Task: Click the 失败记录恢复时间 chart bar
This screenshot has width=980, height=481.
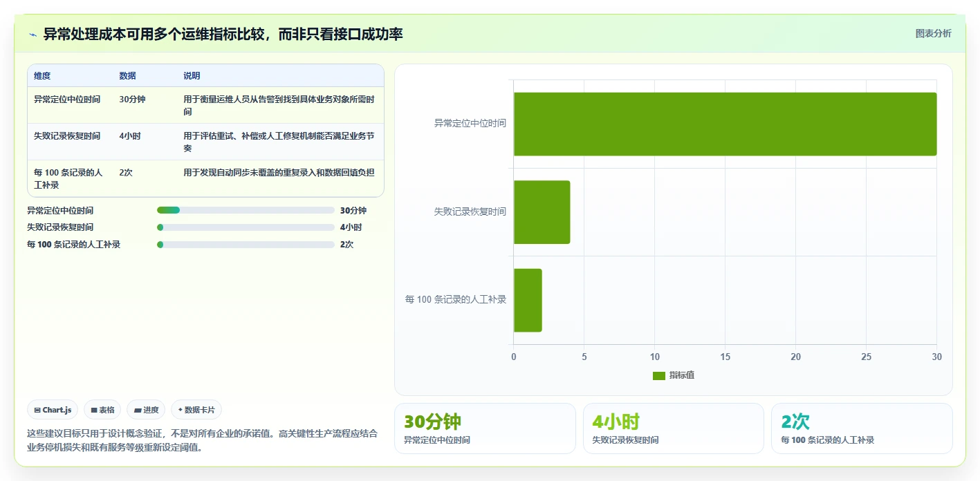Action: tap(542, 212)
